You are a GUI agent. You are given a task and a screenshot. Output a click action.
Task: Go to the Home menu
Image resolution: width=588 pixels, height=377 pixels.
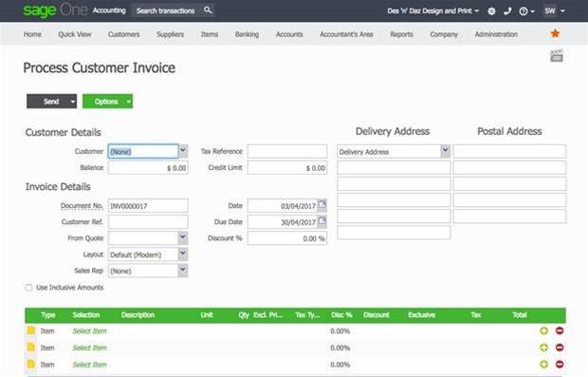pyautogui.click(x=32, y=34)
